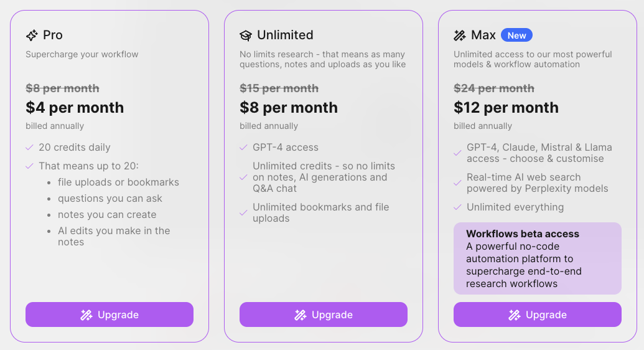Click the magic wand icon beside Max
Viewport: 644px width, 350px height.
(460, 35)
